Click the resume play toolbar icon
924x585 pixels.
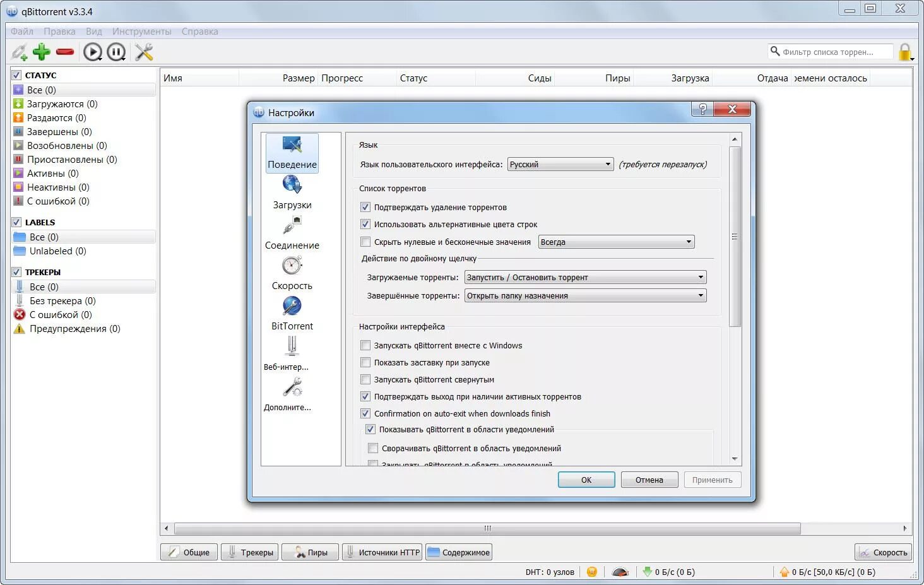pos(92,52)
